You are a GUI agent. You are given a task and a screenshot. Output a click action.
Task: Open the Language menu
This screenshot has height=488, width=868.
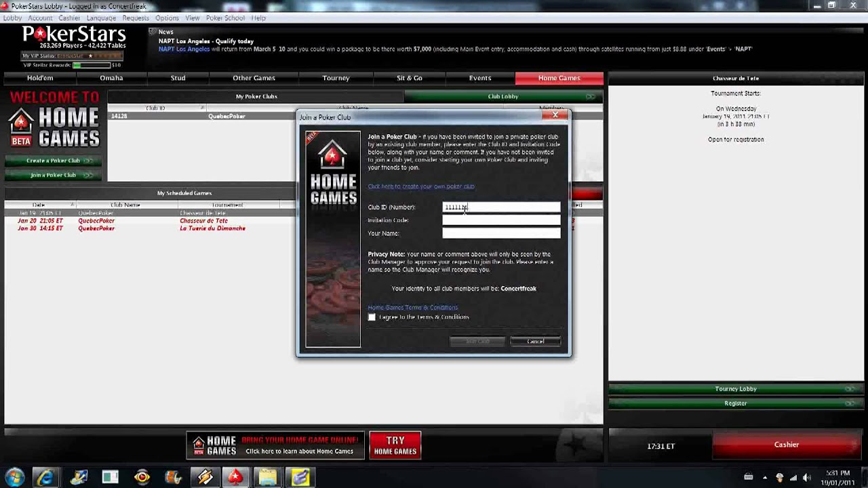pyautogui.click(x=101, y=18)
